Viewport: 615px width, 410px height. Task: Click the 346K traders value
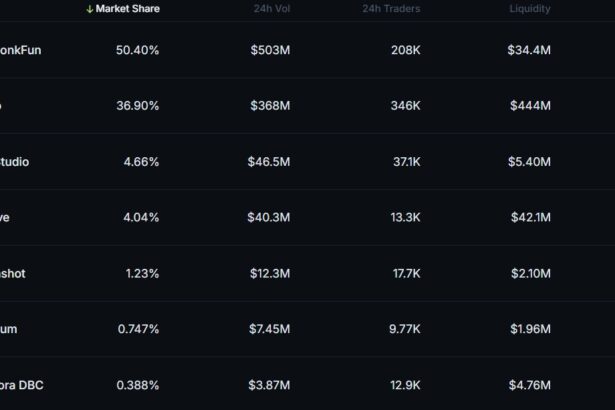click(405, 105)
